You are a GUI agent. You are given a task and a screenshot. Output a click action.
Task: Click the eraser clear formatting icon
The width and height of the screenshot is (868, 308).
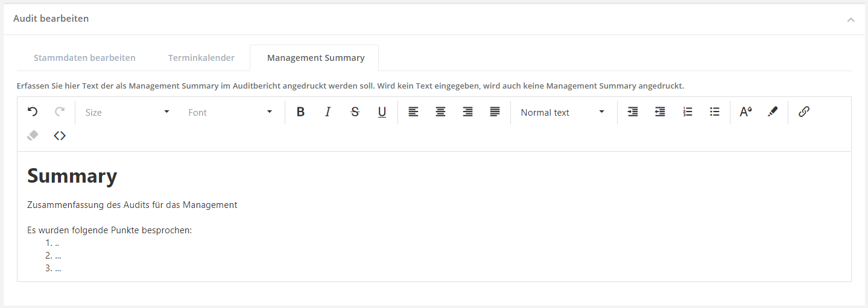tap(33, 136)
